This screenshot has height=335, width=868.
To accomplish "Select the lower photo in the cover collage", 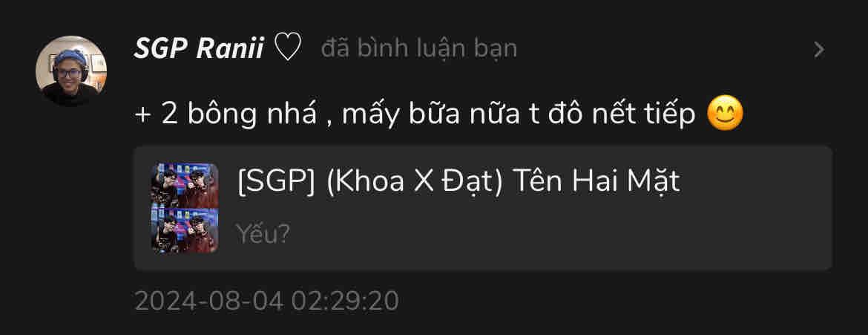I will click(x=185, y=231).
